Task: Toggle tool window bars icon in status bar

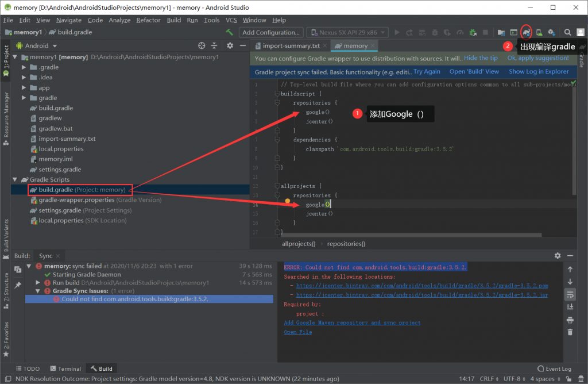Action: (x=8, y=379)
